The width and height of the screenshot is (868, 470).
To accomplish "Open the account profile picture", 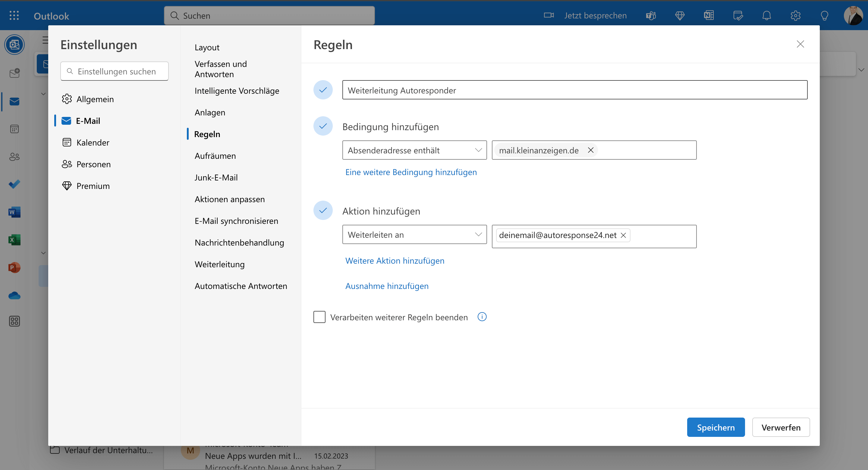I will click(x=853, y=15).
